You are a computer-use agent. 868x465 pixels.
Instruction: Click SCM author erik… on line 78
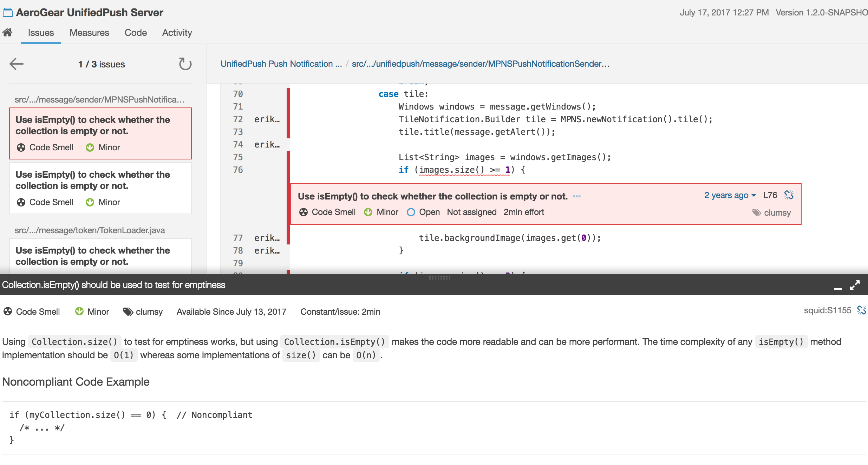coord(267,251)
